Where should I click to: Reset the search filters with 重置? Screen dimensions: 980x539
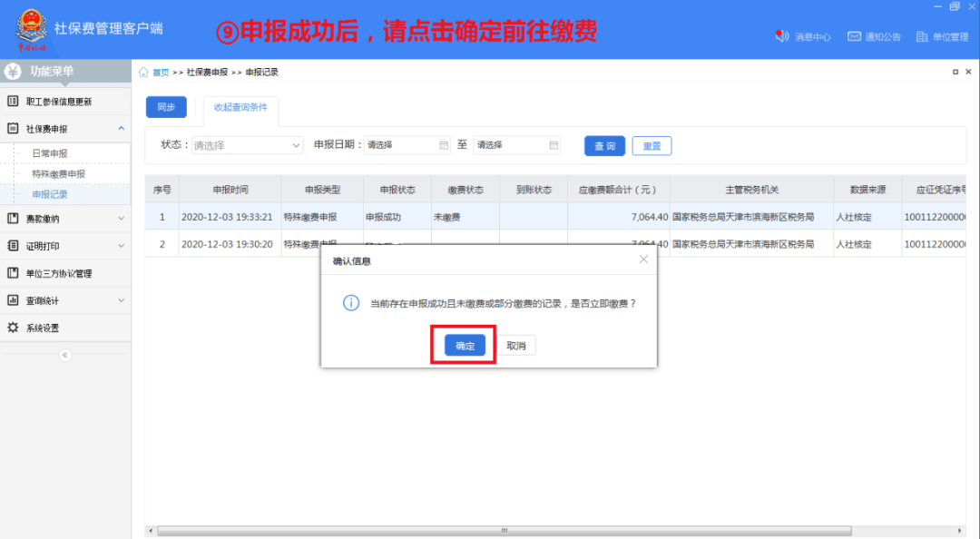click(x=651, y=145)
